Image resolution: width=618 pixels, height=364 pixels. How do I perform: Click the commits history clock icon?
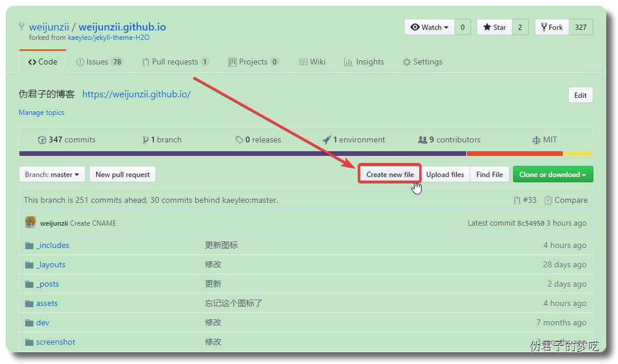click(42, 140)
